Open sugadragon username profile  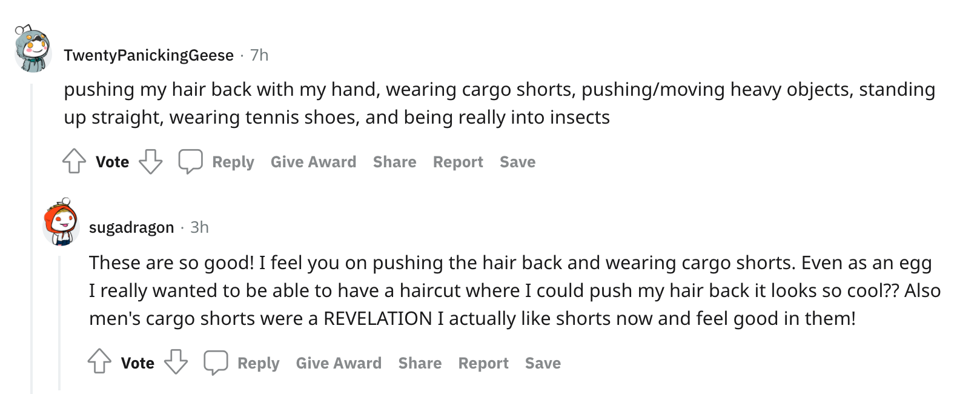click(x=131, y=227)
